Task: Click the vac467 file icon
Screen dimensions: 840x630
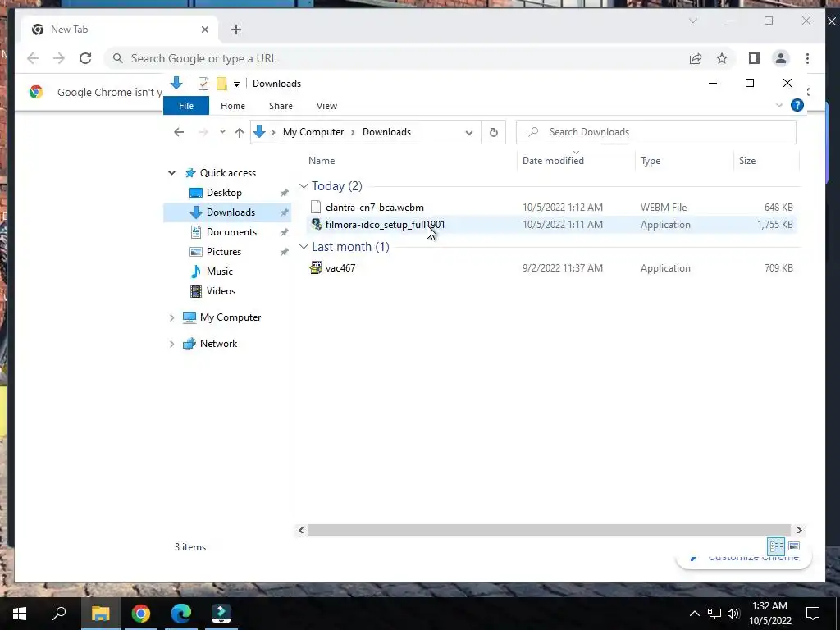Action: click(x=316, y=267)
